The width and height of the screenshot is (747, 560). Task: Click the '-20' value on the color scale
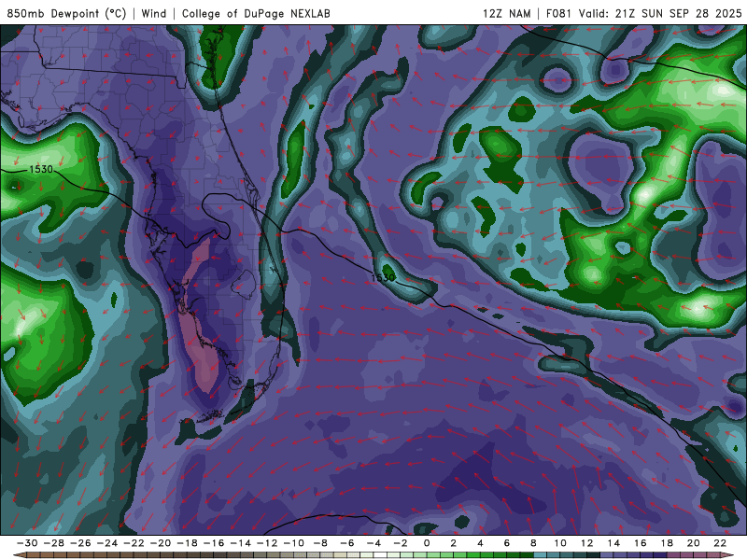tap(160, 543)
